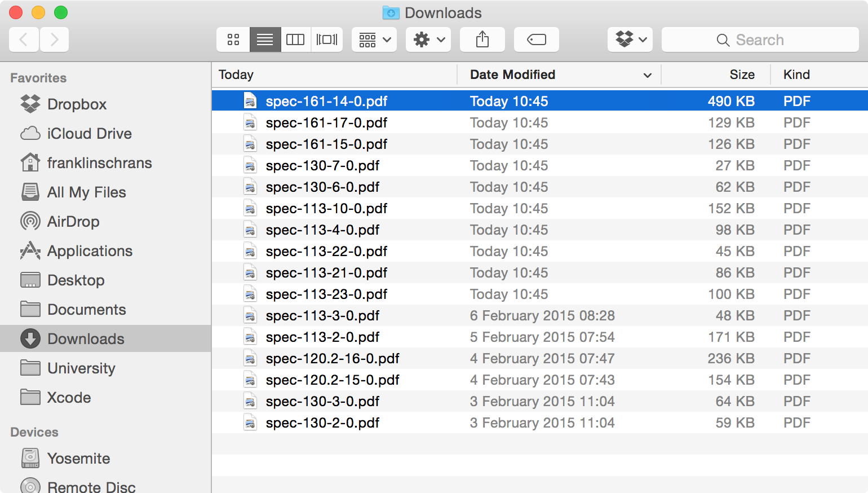Switch to icon view

[x=233, y=39]
